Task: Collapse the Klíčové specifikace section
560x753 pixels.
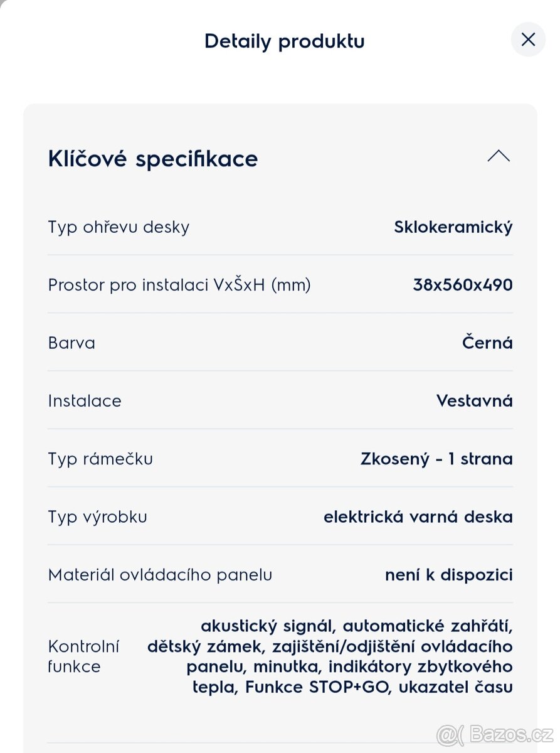Action: coord(499,156)
